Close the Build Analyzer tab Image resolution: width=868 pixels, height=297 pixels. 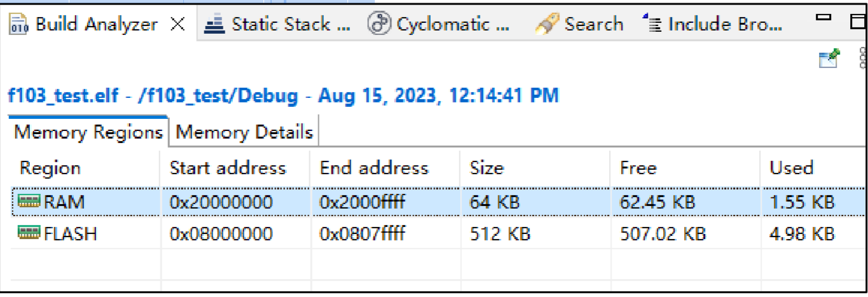[x=178, y=25]
